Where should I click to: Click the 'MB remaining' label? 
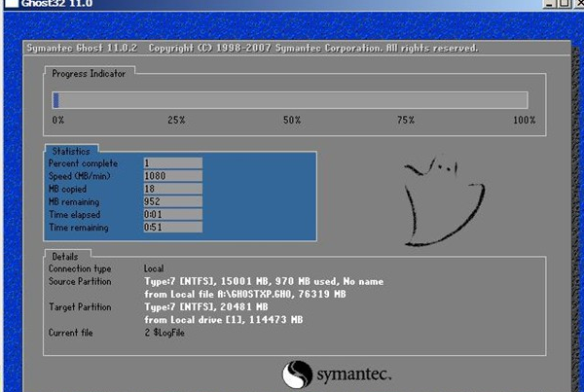74,201
